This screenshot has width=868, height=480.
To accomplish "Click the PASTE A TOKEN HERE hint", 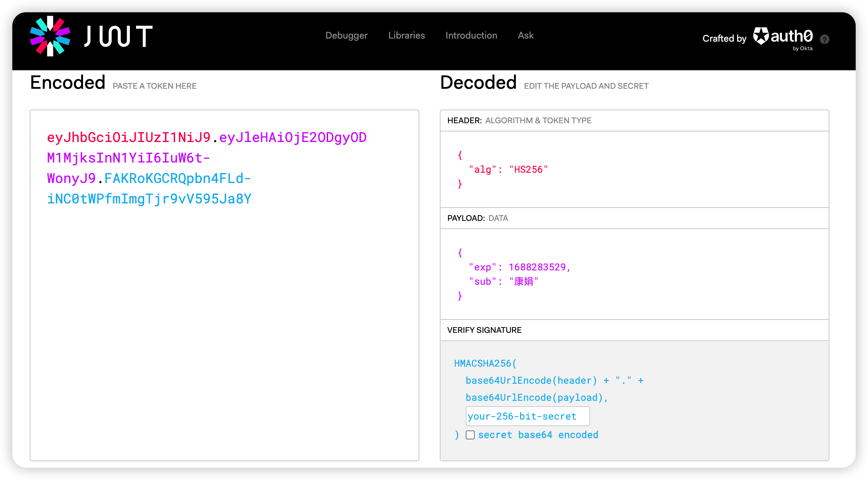I will coord(154,86).
